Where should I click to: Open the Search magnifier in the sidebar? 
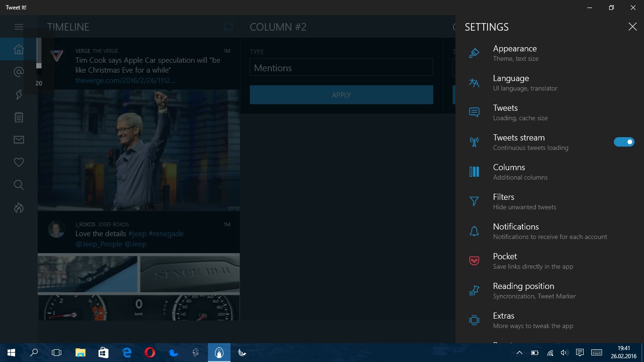[19, 185]
